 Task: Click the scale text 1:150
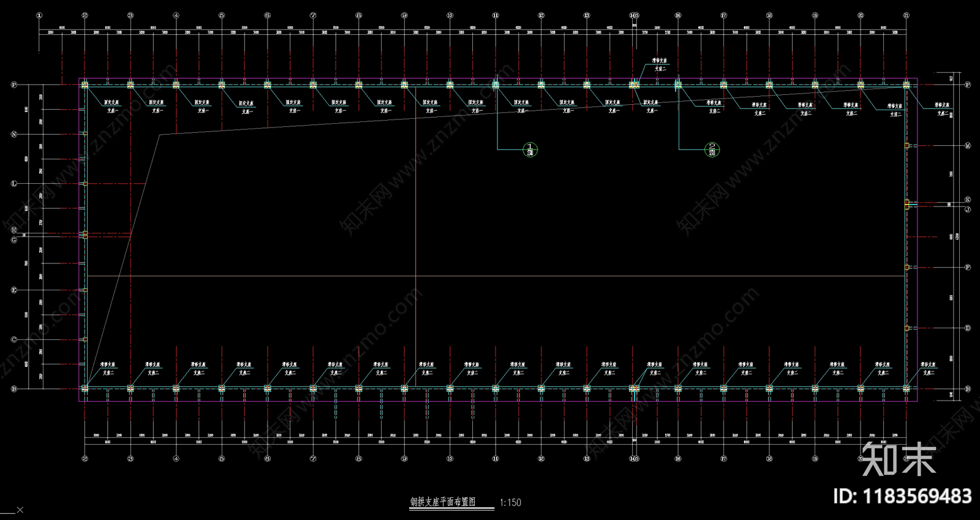510,503
